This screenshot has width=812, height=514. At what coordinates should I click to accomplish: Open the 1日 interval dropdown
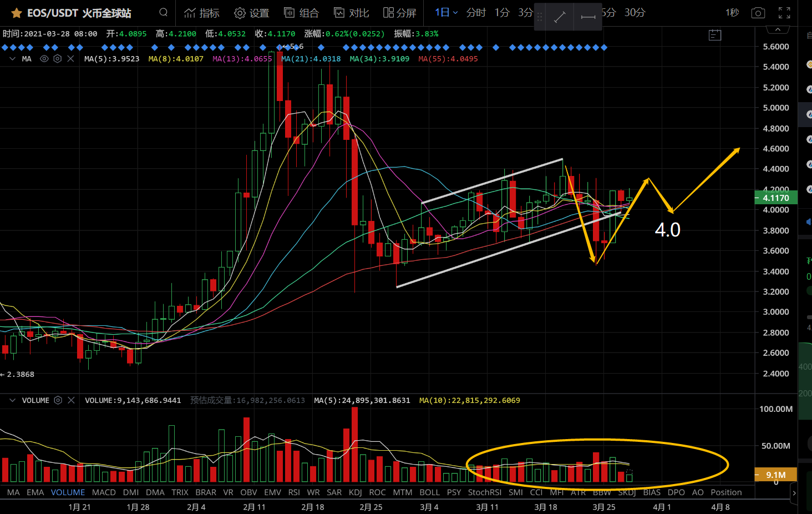pyautogui.click(x=446, y=12)
